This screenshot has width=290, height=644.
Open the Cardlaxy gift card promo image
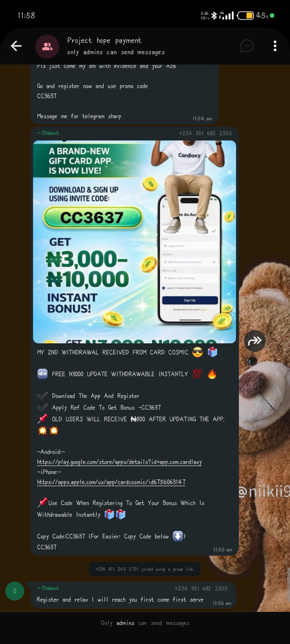point(135,242)
